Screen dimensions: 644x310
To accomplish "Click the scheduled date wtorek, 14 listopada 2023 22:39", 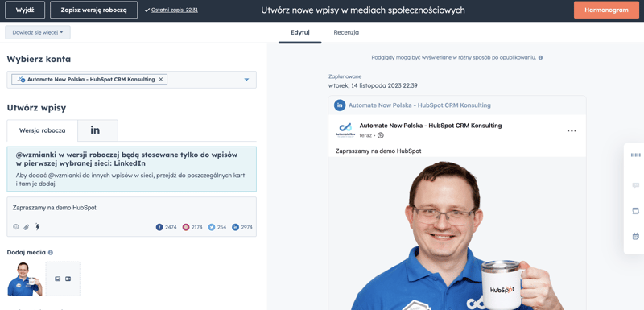I will [373, 85].
